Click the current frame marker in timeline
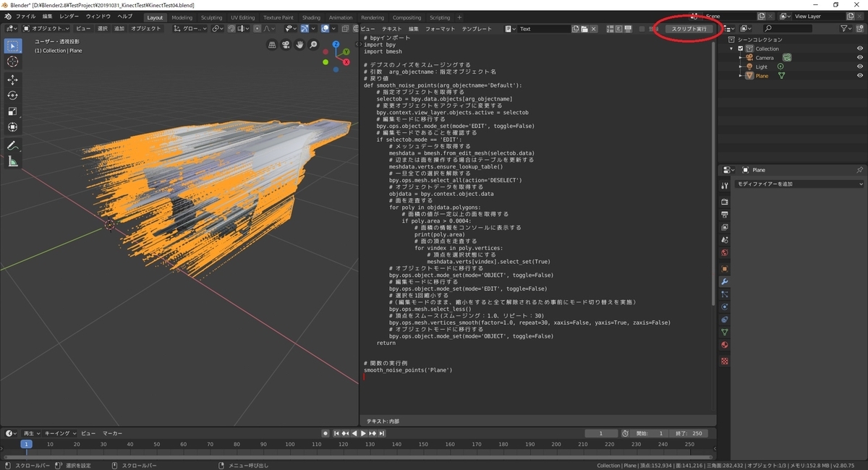The height and width of the screenshot is (470, 868). pyautogui.click(x=26, y=444)
